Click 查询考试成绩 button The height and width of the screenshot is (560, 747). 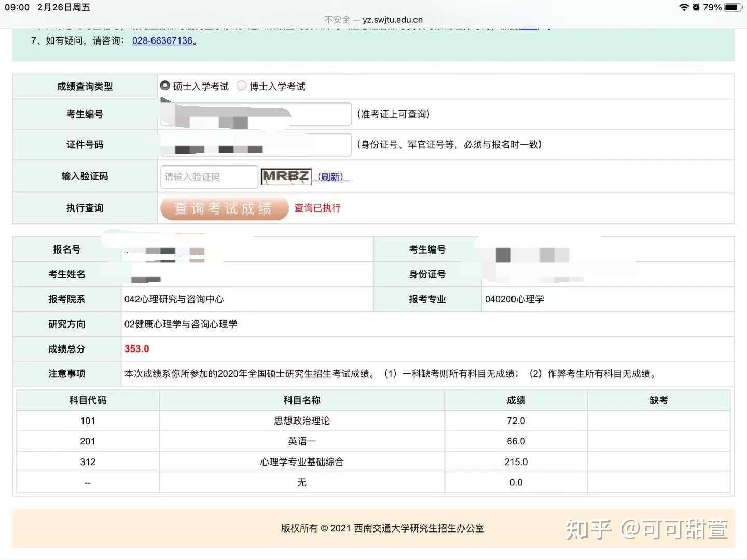(x=224, y=208)
